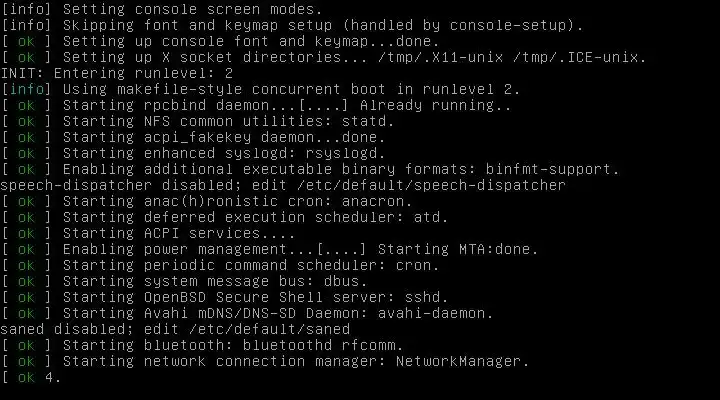The width and height of the screenshot is (720, 400).
Task: Click the word NetworkManager
Action: click(x=462, y=361)
